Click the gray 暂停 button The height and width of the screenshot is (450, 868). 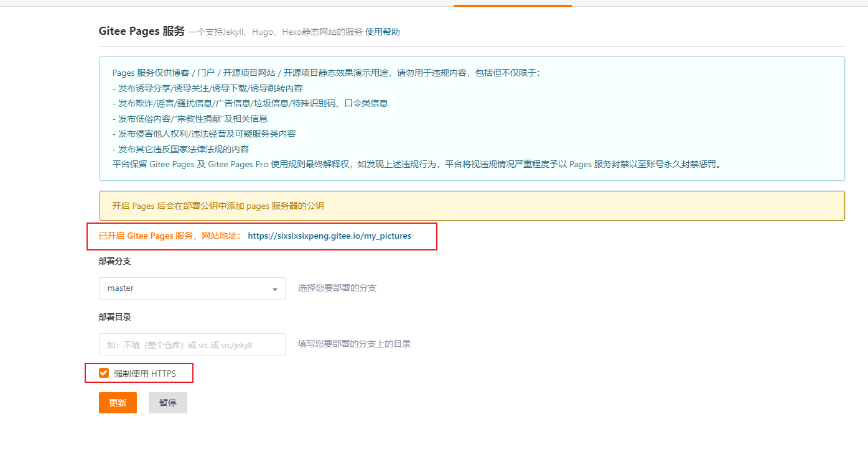click(x=168, y=403)
